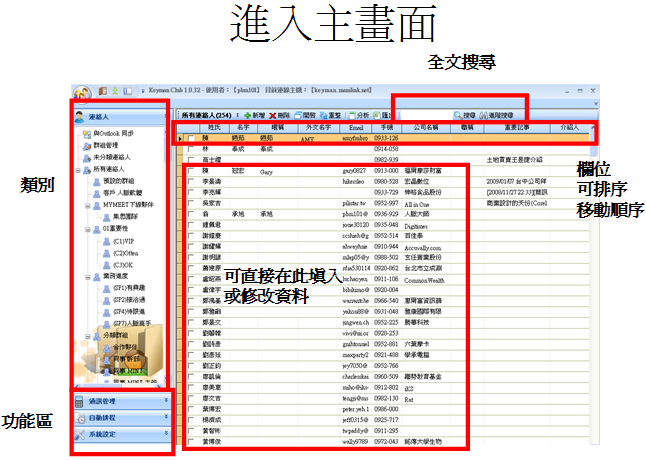
Task: Click the magnifier 搜尋 search icon
Action: pos(458,115)
